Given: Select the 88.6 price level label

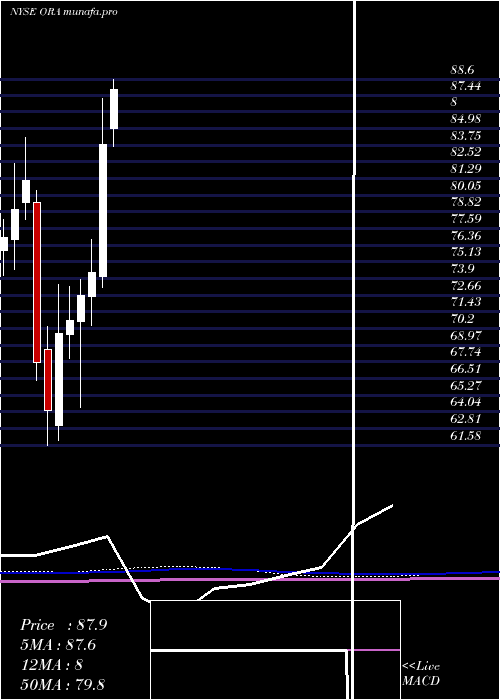Looking at the screenshot, I should [462, 70].
